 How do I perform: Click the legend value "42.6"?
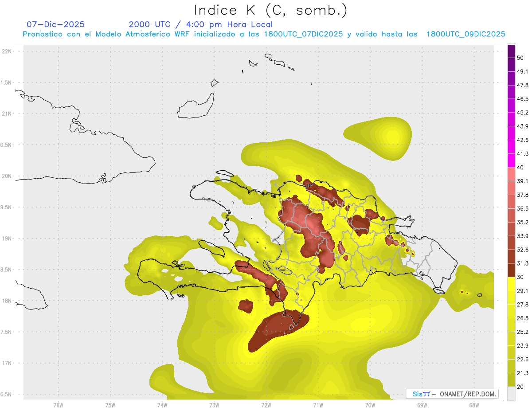click(523, 141)
